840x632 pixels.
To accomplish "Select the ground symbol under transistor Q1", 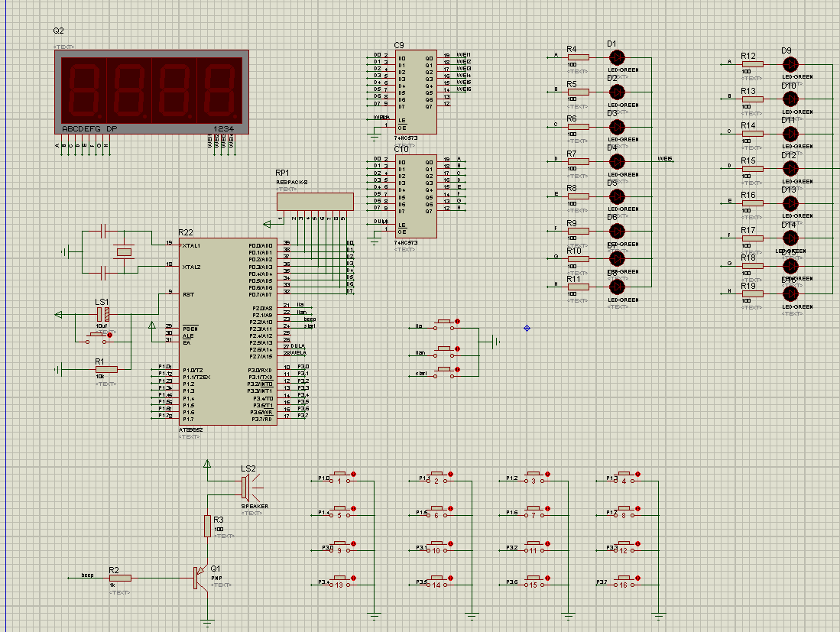I will point(207,622).
